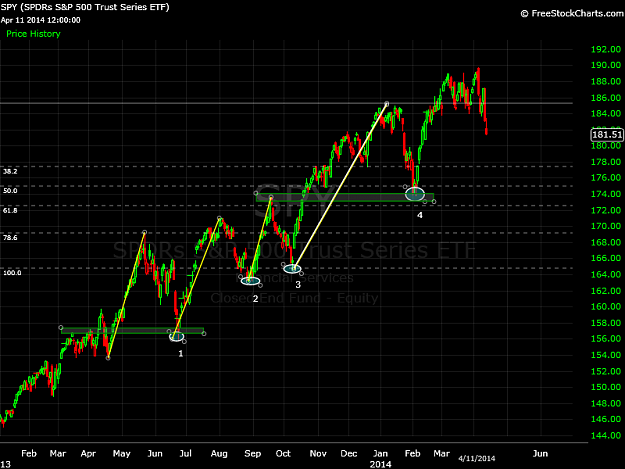This screenshot has width=625, height=469.
Task: Click the 192.00 price axis label
Action: (605, 49)
